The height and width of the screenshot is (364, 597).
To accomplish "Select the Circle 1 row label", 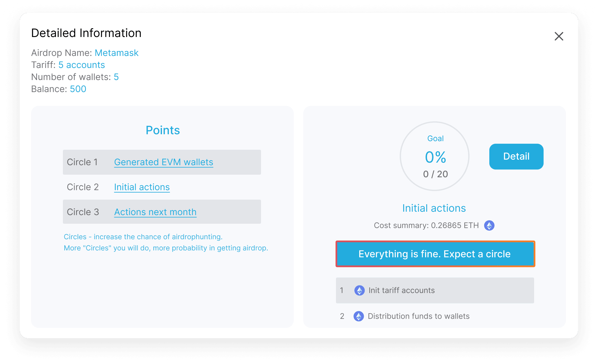I will click(82, 162).
